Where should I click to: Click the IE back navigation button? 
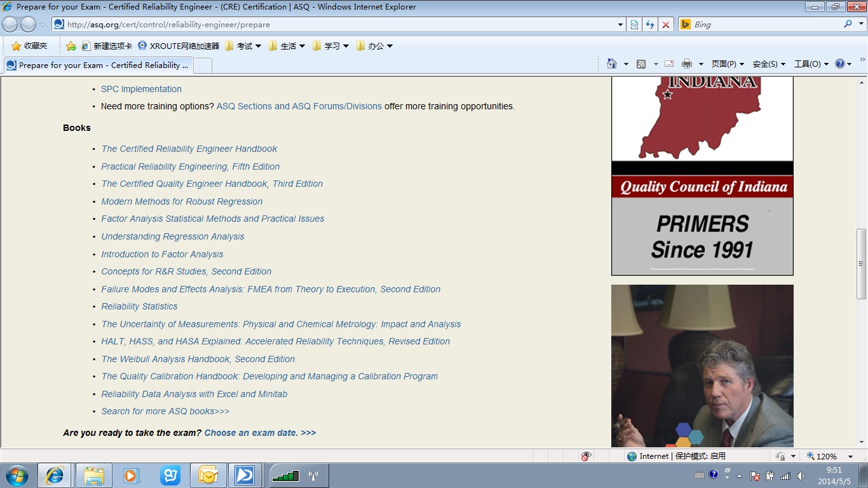tap(10, 25)
